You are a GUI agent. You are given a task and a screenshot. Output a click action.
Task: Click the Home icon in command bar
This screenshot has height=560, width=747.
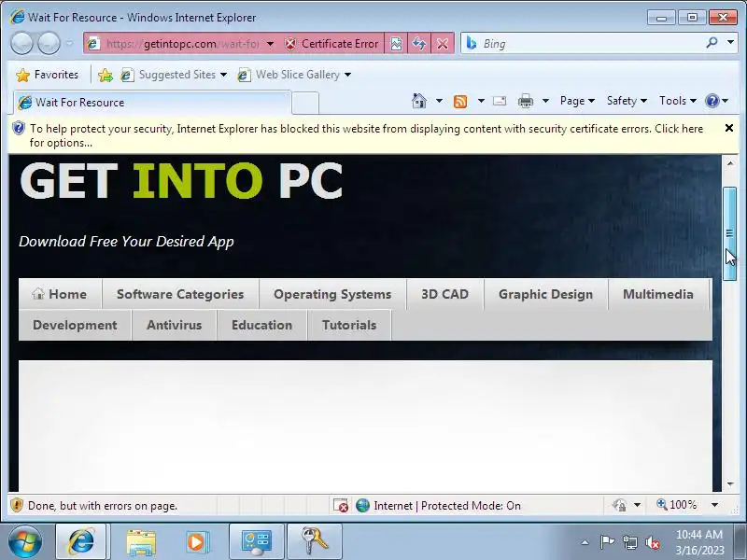(x=419, y=101)
